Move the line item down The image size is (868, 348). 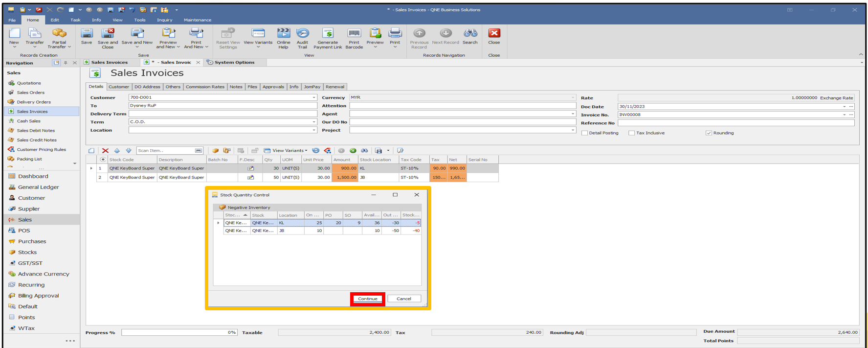pyautogui.click(x=129, y=151)
